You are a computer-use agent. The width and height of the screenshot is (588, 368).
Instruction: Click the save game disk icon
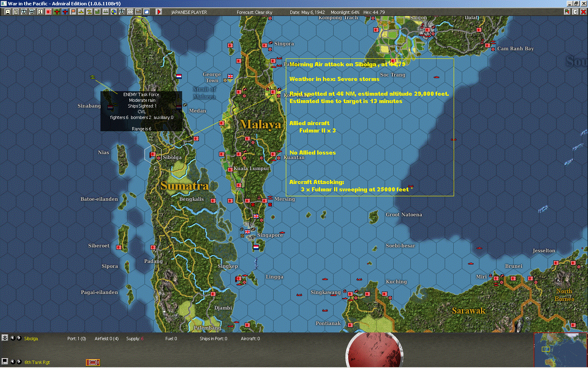click(x=7, y=12)
